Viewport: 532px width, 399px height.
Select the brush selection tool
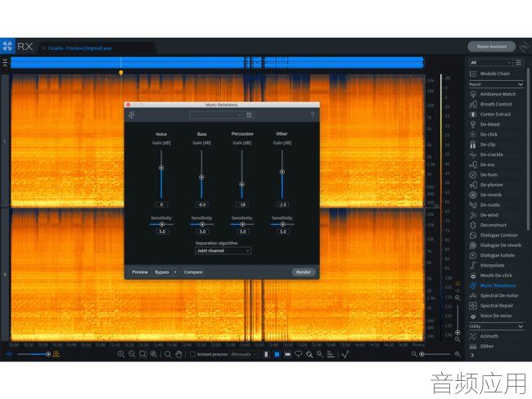[309, 354]
